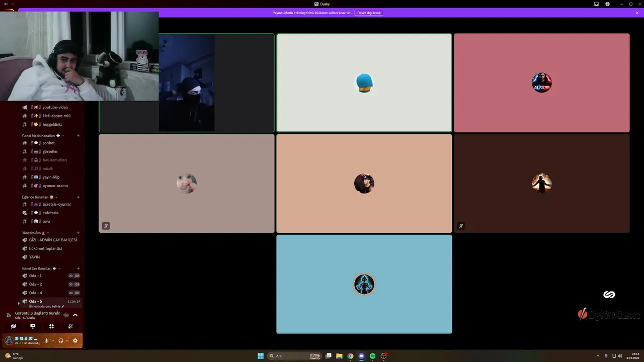Open the activities launcher
This screenshot has height=362, width=644.
[51, 326]
